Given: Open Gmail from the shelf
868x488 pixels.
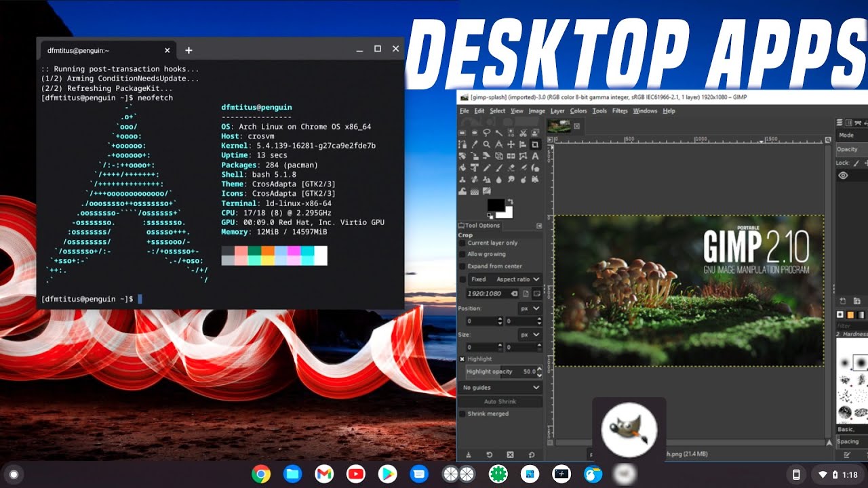Looking at the screenshot, I should [324, 474].
